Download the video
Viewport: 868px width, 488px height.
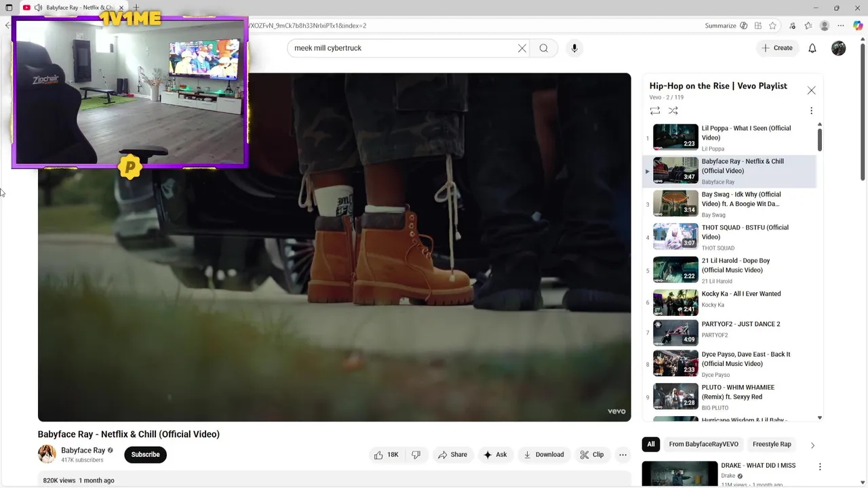point(544,455)
